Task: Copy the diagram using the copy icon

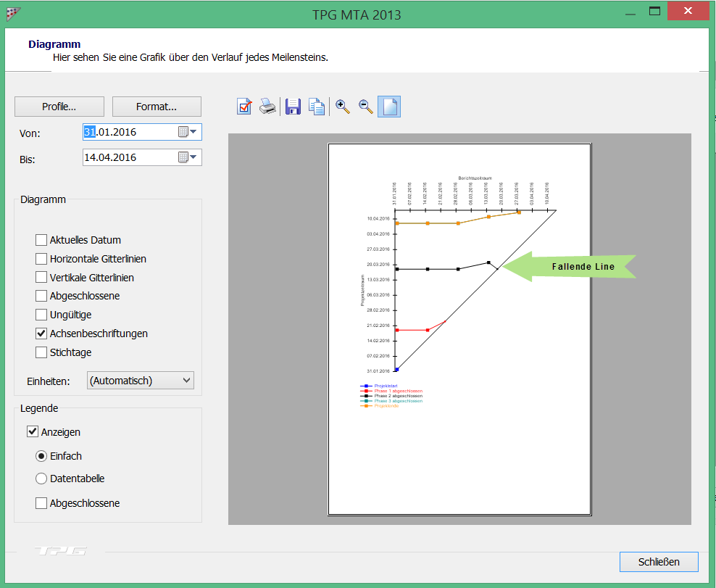Action: point(317,107)
